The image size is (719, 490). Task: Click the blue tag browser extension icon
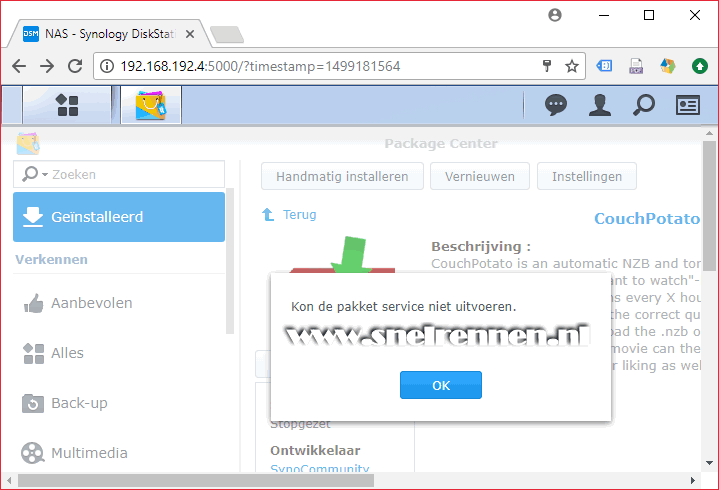604,66
